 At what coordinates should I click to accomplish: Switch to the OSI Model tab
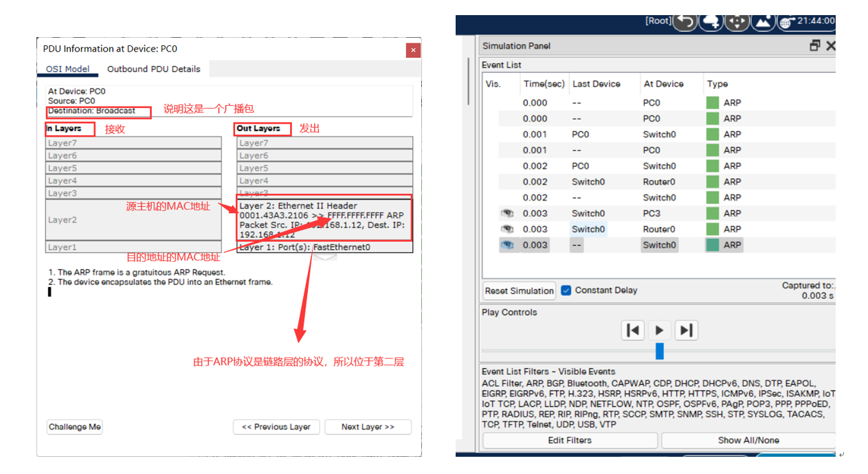point(67,69)
